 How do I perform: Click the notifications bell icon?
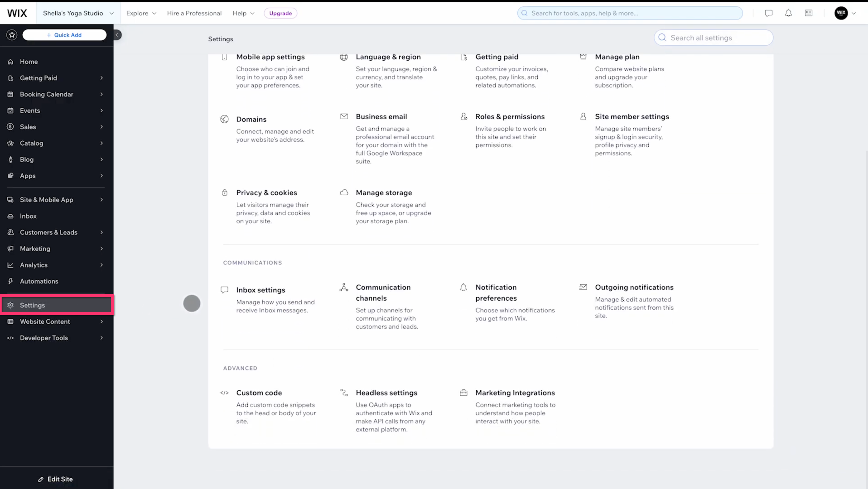pos(788,13)
